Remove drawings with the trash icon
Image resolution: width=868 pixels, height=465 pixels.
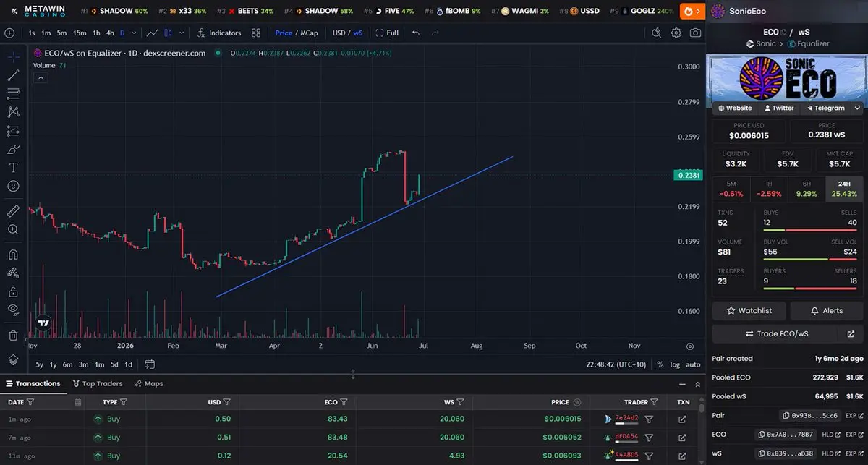[x=13, y=336]
